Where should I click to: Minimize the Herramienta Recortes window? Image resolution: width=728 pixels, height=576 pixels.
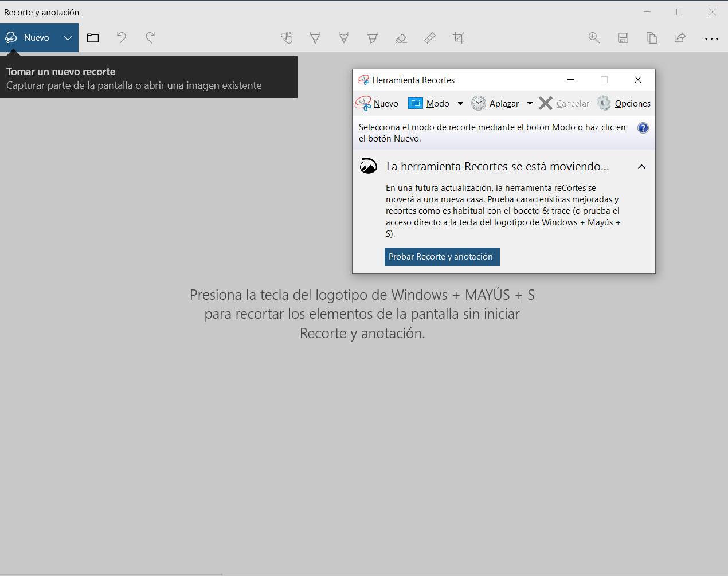click(571, 80)
